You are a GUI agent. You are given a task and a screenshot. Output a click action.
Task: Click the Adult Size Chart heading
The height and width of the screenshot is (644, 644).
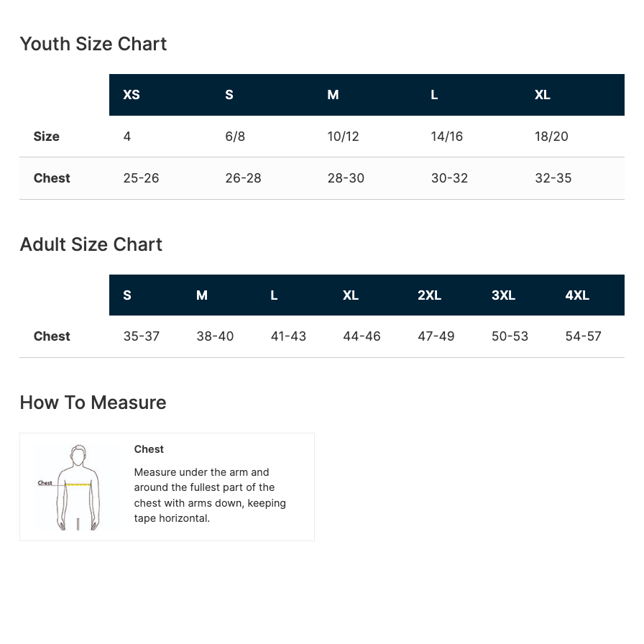[x=91, y=244]
